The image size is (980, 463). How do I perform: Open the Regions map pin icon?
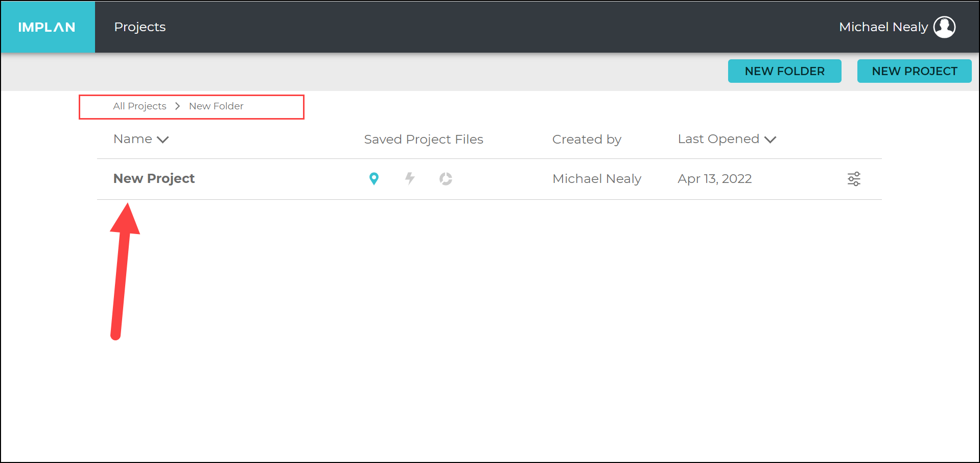(374, 179)
